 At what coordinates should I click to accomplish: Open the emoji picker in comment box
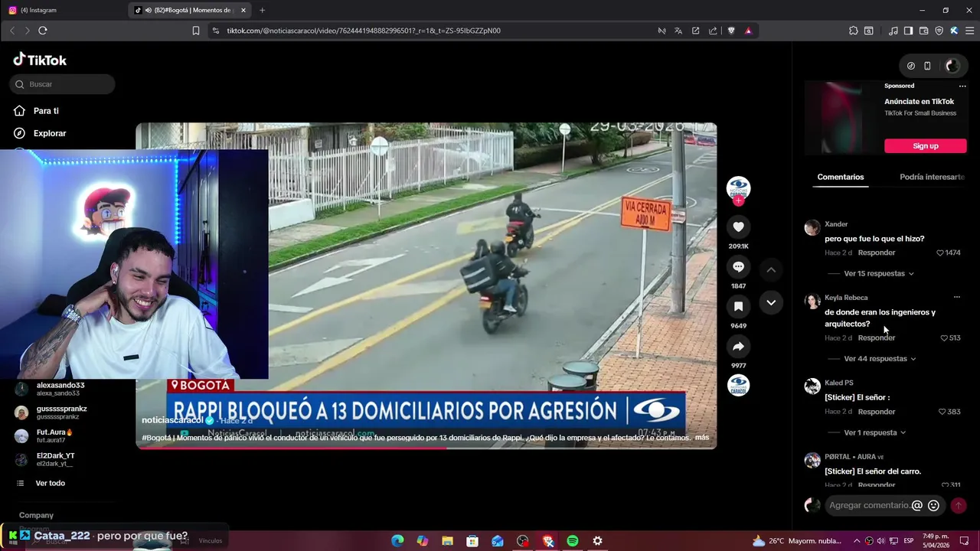point(933,505)
